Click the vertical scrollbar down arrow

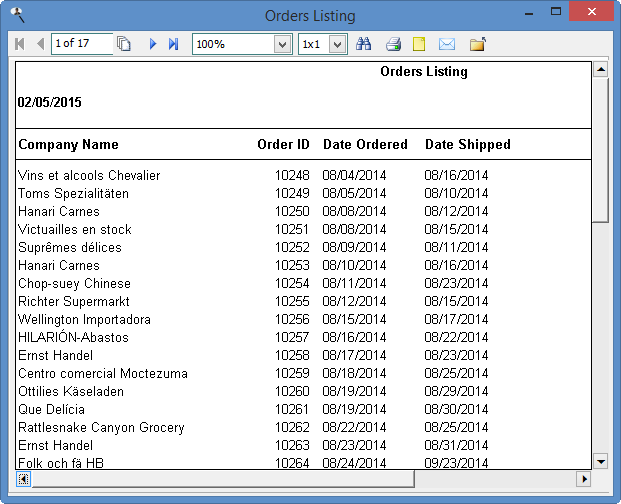click(x=601, y=462)
